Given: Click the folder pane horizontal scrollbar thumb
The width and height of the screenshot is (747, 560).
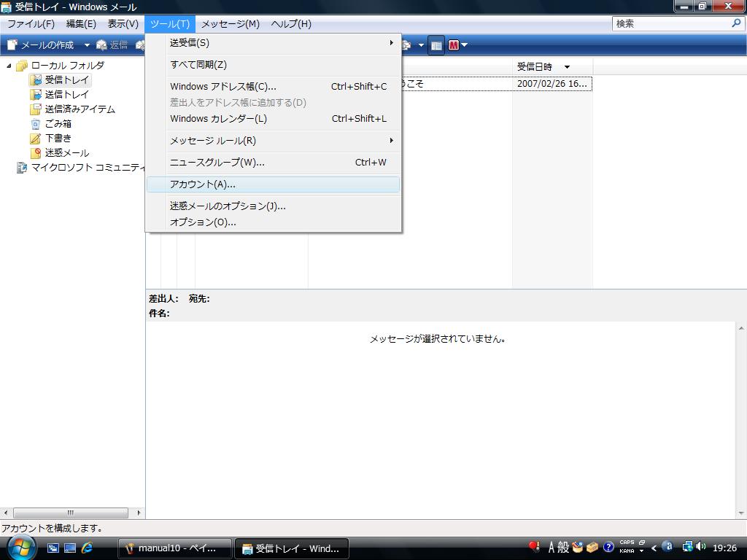Looking at the screenshot, I should [71, 513].
